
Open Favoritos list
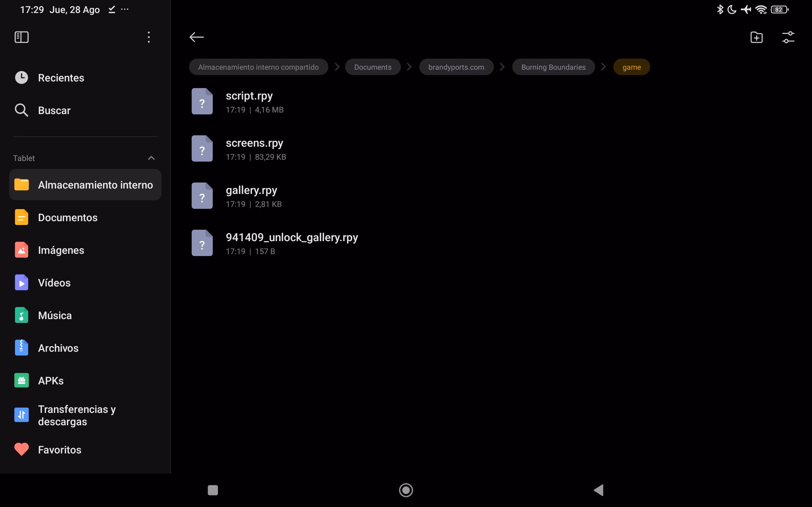pyautogui.click(x=59, y=450)
